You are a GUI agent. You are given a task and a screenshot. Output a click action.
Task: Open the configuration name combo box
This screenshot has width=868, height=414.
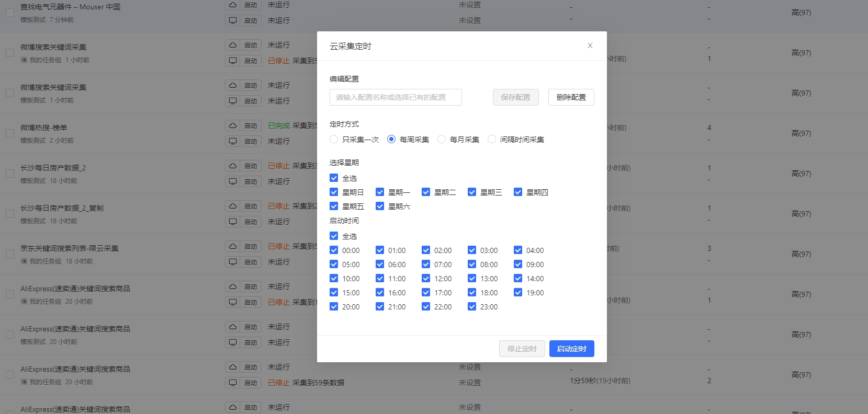(396, 97)
